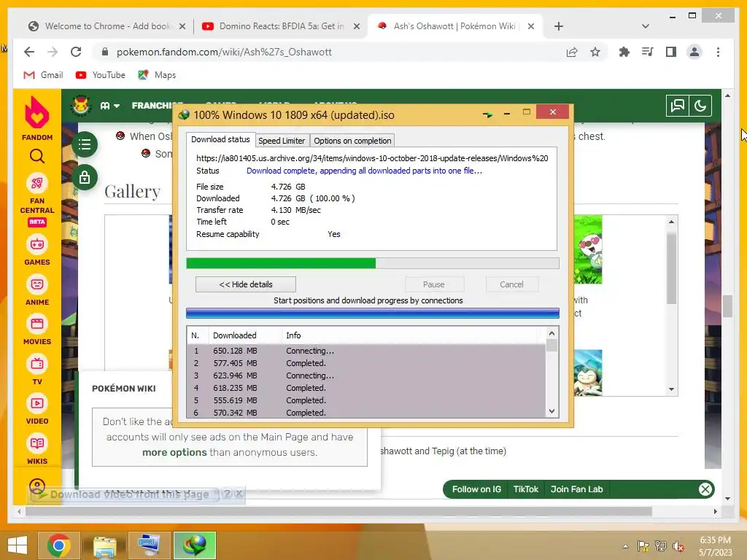
Task: Open Gmail bookmark
Action: (43, 75)
